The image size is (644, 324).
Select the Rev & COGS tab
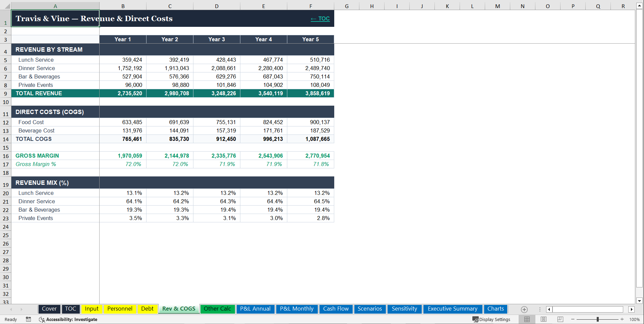point(179,309)
